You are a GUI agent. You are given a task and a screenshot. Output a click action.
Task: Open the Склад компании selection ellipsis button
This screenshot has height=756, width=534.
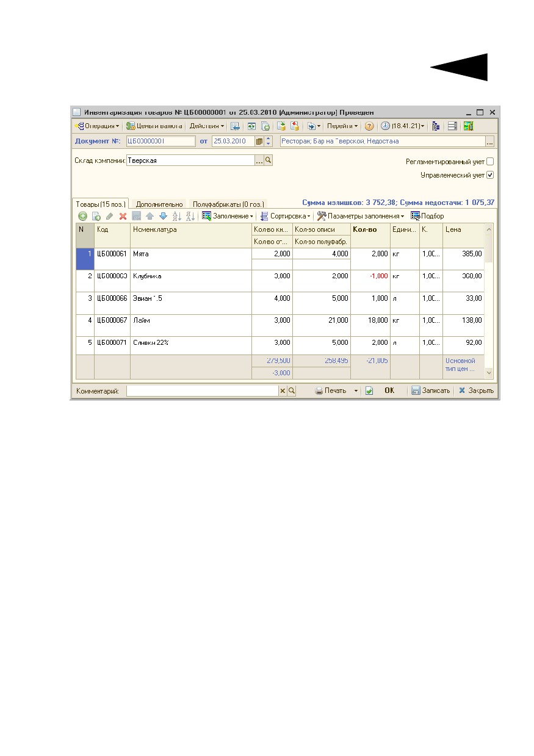pos(259,160)
